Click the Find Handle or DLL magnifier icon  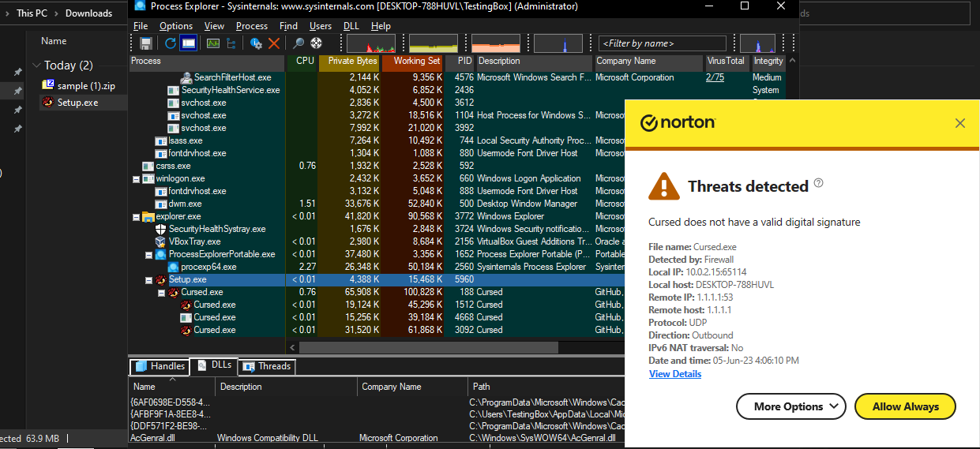[299, 43]
